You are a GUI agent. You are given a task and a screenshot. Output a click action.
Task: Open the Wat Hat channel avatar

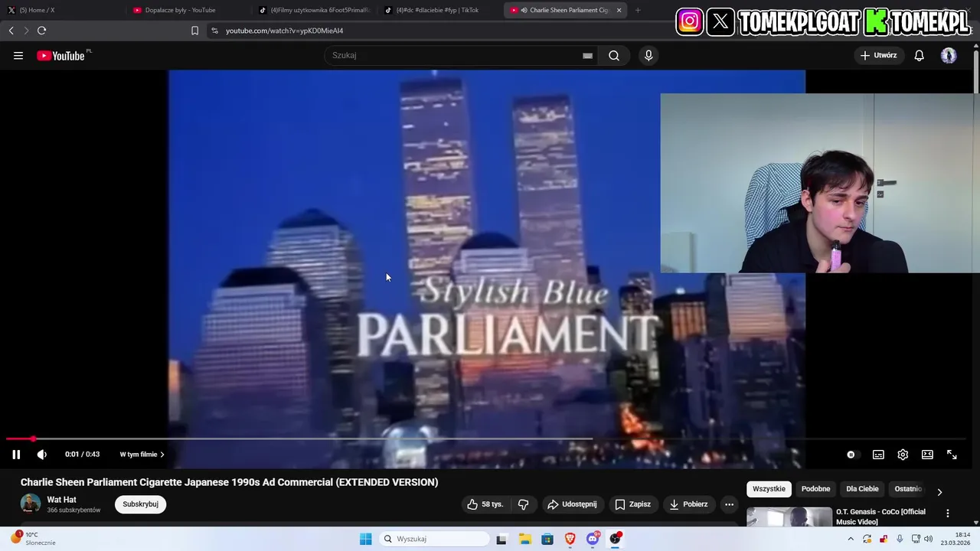pos(31,504)
